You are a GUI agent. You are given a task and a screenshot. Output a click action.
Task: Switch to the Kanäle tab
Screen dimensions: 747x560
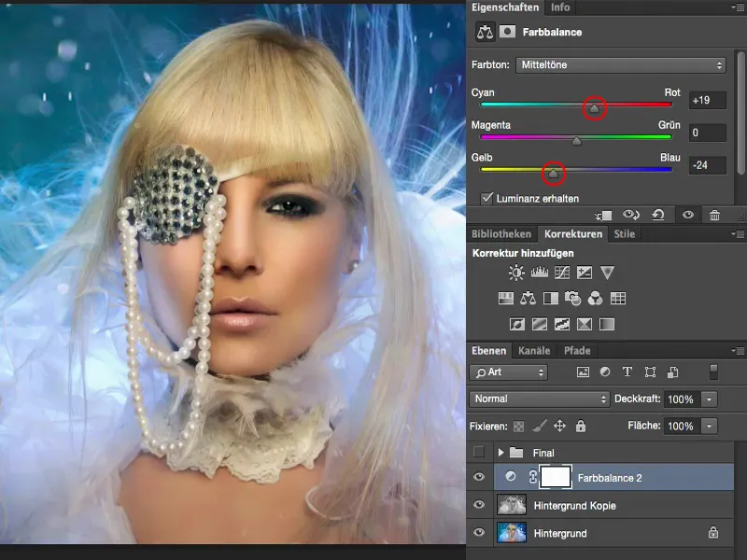[x=534, y=351]
